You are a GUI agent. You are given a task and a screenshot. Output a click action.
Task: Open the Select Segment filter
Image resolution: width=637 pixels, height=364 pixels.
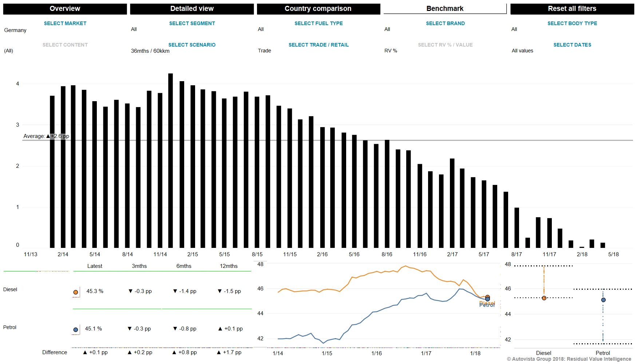[192, 23]
